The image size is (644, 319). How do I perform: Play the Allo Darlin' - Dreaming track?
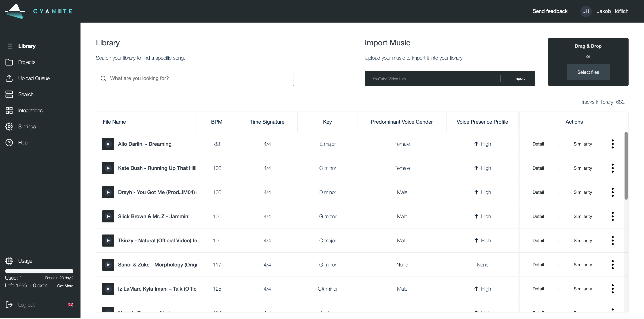[108, 144]
